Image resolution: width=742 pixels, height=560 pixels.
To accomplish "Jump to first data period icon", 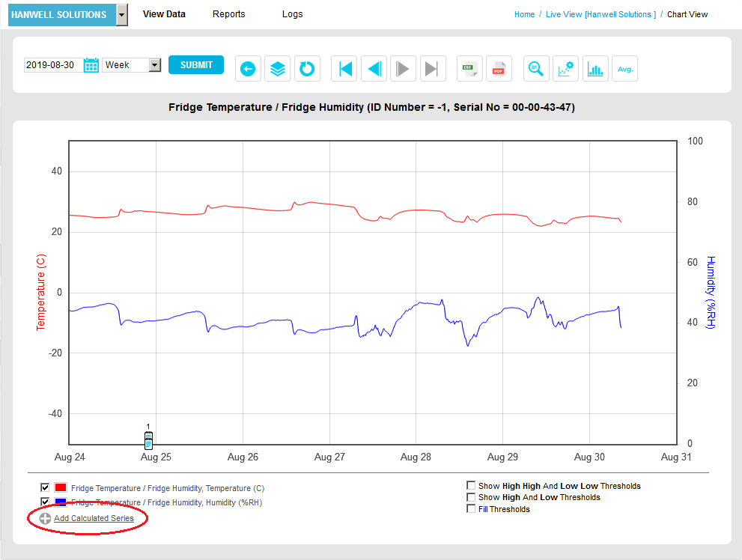I will click(344, 69).
